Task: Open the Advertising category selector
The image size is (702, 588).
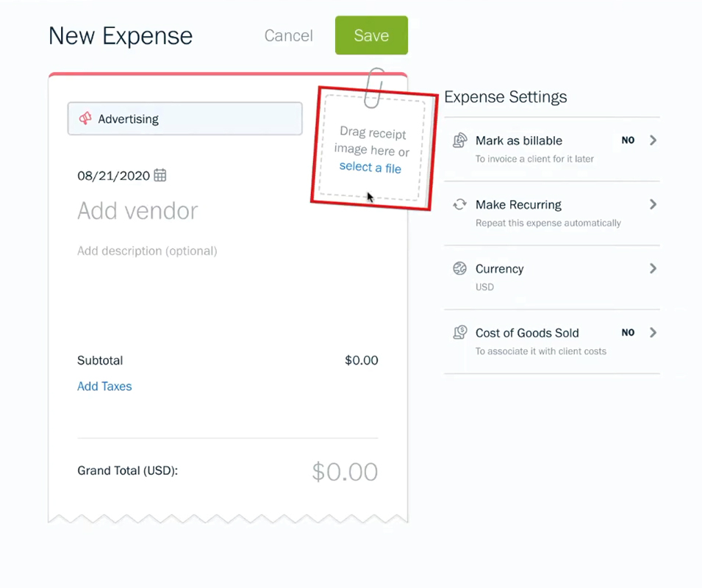Action: (x=185, y=118)
